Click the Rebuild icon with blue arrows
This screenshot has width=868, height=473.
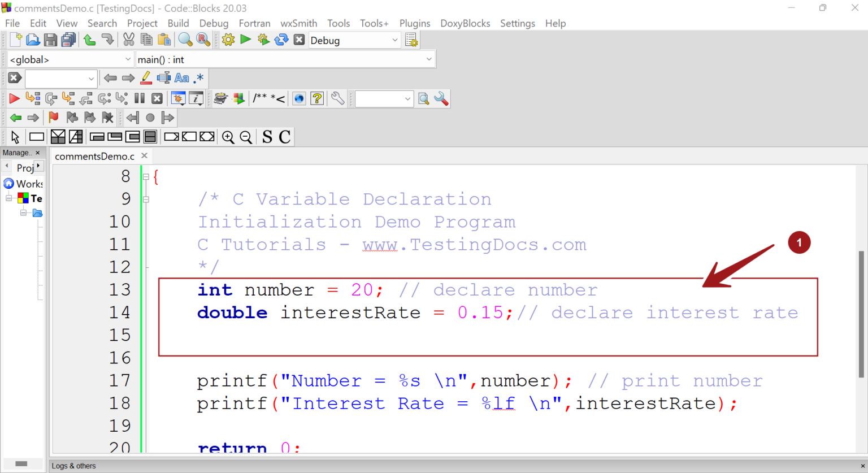[x=281, y=40]
